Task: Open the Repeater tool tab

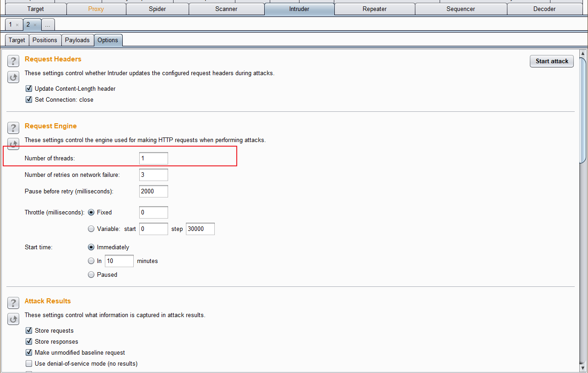Action: [x=374, y=9]
